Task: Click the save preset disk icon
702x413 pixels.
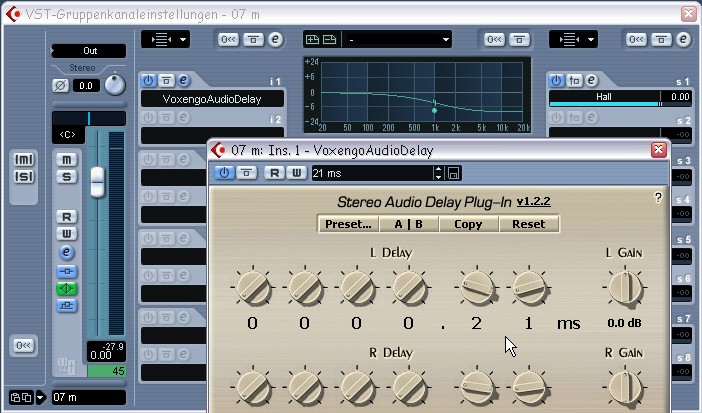Action: [x=453, y=173]
